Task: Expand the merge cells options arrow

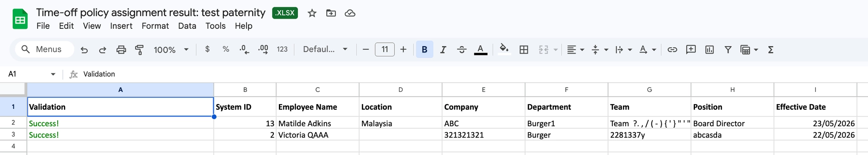Action: [555, 50]
